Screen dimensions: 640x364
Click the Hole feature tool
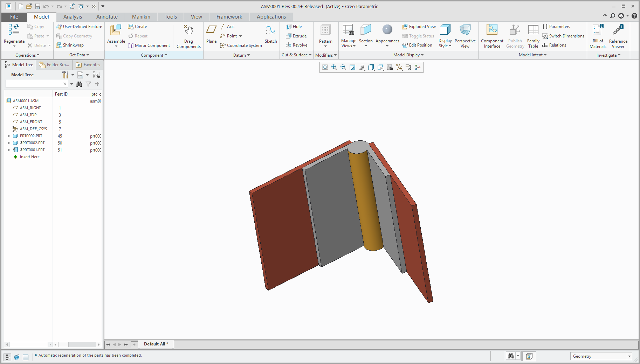tap(294, 27)
